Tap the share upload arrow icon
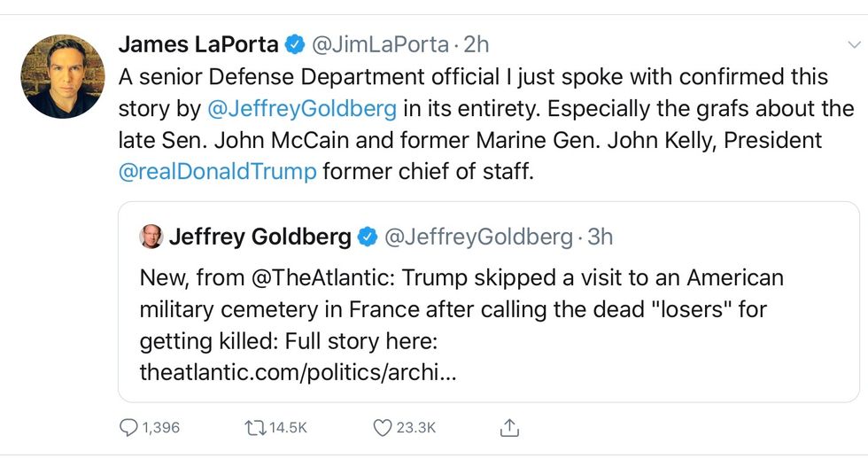 (x=509, y=428)
